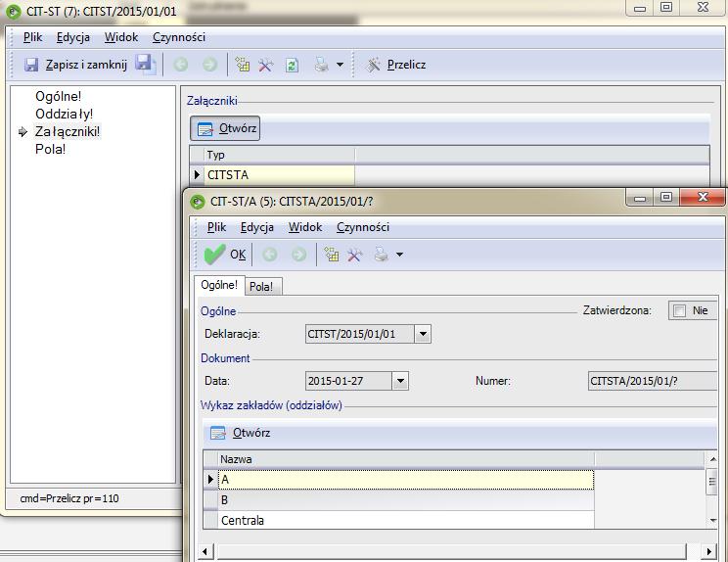Viewport: 728px width, 562px height.
Task: Click the horizontal scrollbar left arrow
Action: click(x=205, y=552)
